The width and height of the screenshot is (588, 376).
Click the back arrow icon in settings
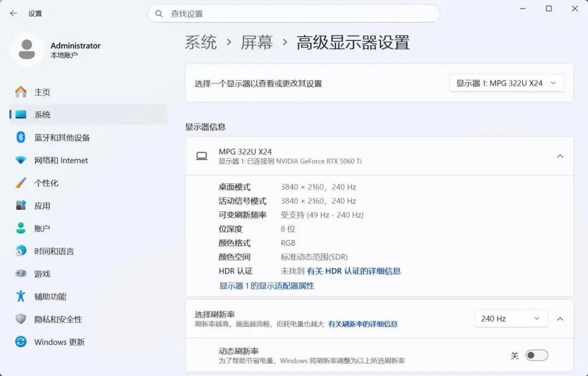coord(14,14)
